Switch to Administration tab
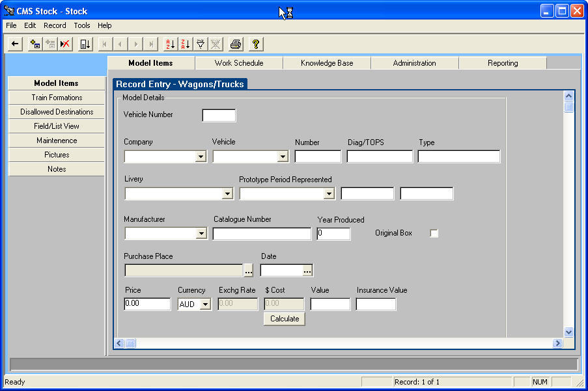The height and width of the screenshot is (391, 588). (414, 63)
